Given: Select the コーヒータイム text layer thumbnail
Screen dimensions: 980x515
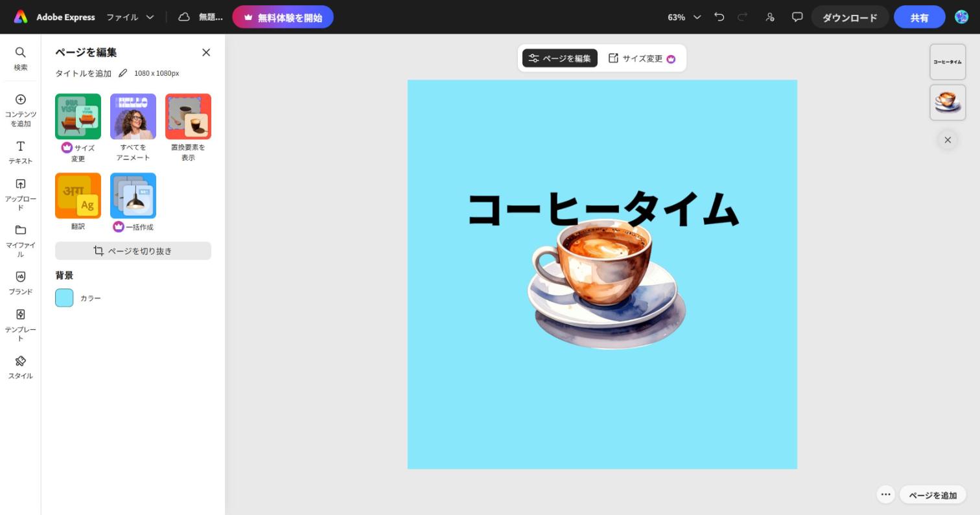Looking at the screenshot, I should coord(948,62).
